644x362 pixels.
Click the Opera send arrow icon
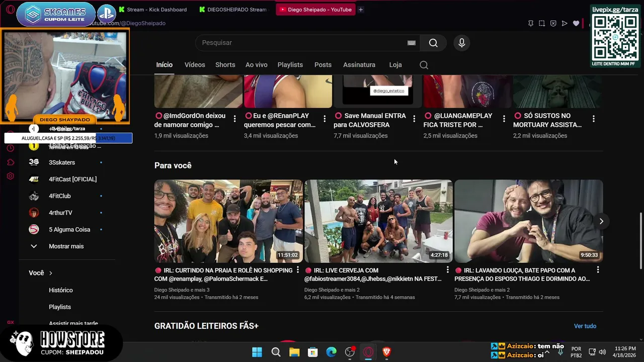(565, 23)
